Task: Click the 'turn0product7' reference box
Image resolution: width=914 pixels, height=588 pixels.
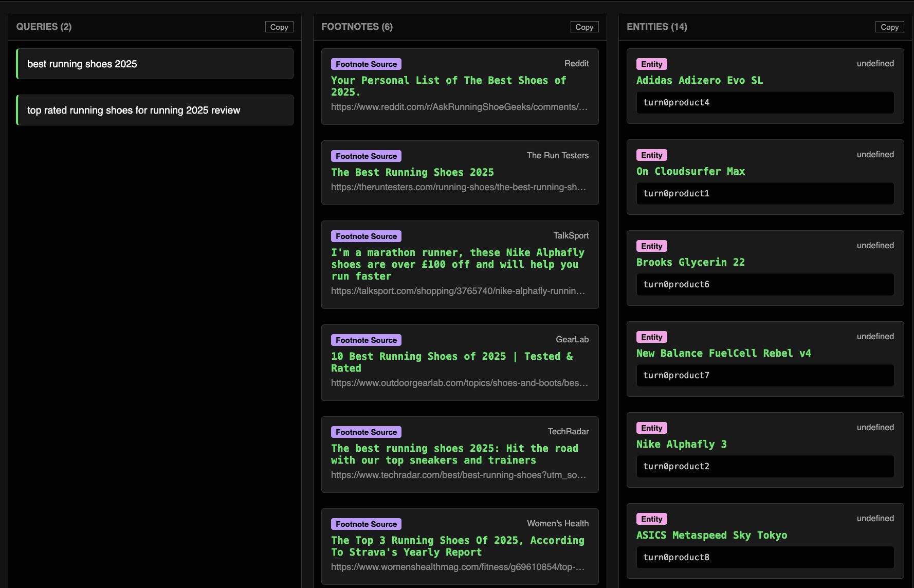Action: 765,375
